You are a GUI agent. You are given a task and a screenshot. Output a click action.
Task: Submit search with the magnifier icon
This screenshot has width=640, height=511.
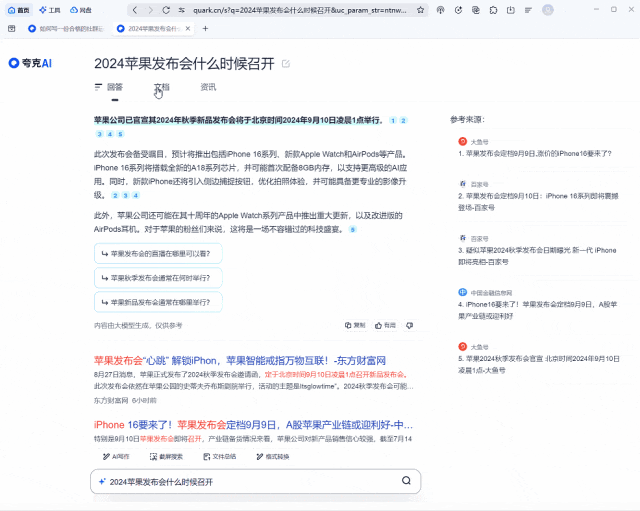coord(406,481)
